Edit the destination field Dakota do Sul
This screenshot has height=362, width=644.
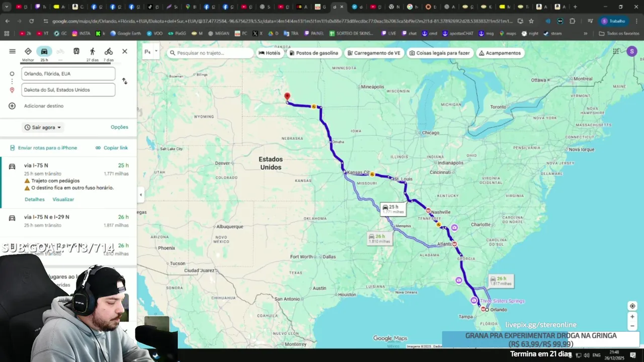(x=68, y=89)
